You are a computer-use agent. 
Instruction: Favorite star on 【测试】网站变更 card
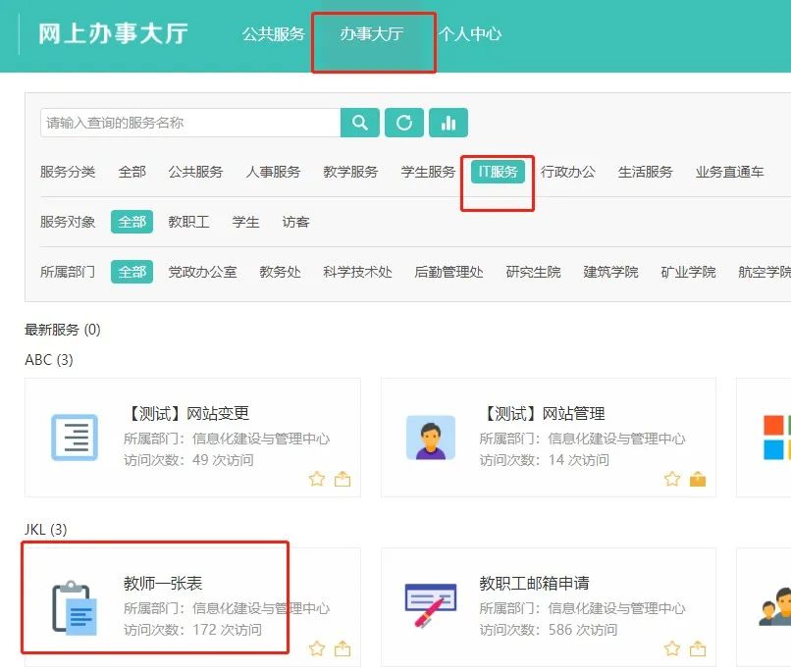317,479
